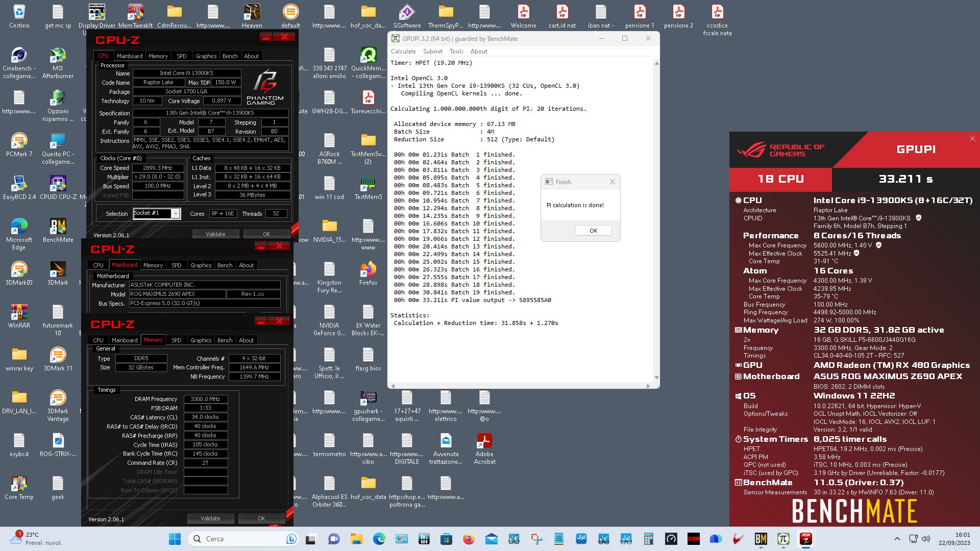980x551 pixels.
Task: Open the Bench tab in top CPU-Z
Action: point(230,56)
